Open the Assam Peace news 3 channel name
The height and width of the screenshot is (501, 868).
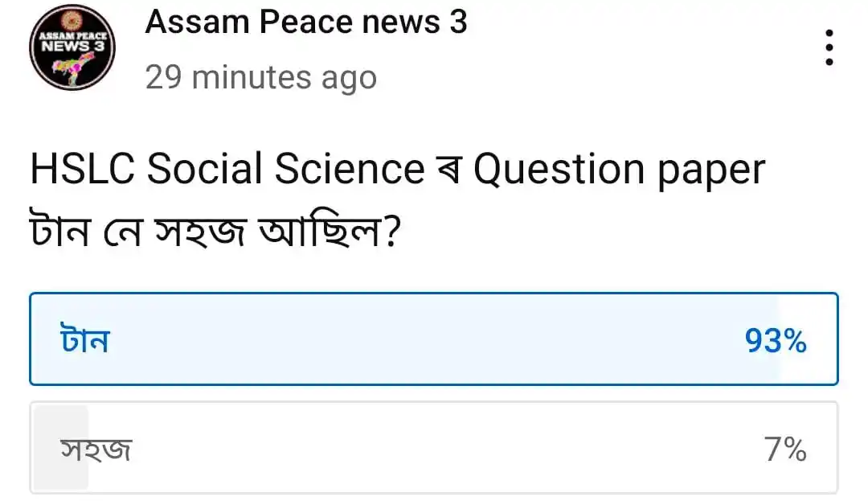(306, 23)
